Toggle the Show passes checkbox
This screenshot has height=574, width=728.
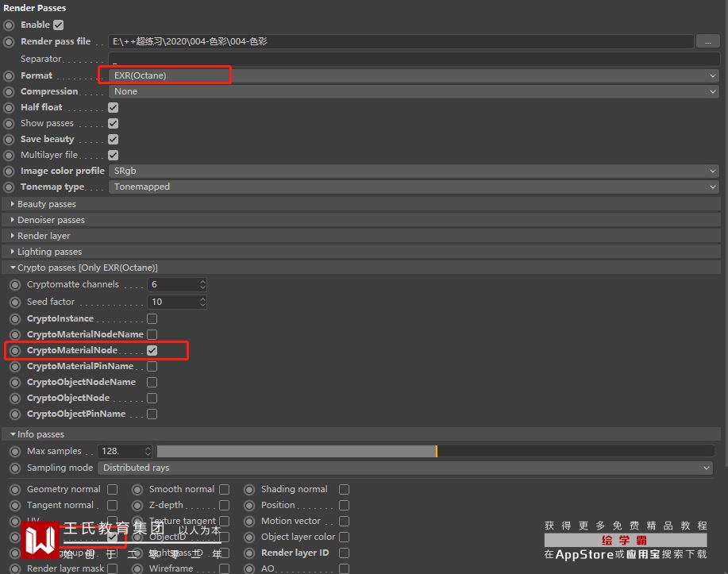coord(114,124)
